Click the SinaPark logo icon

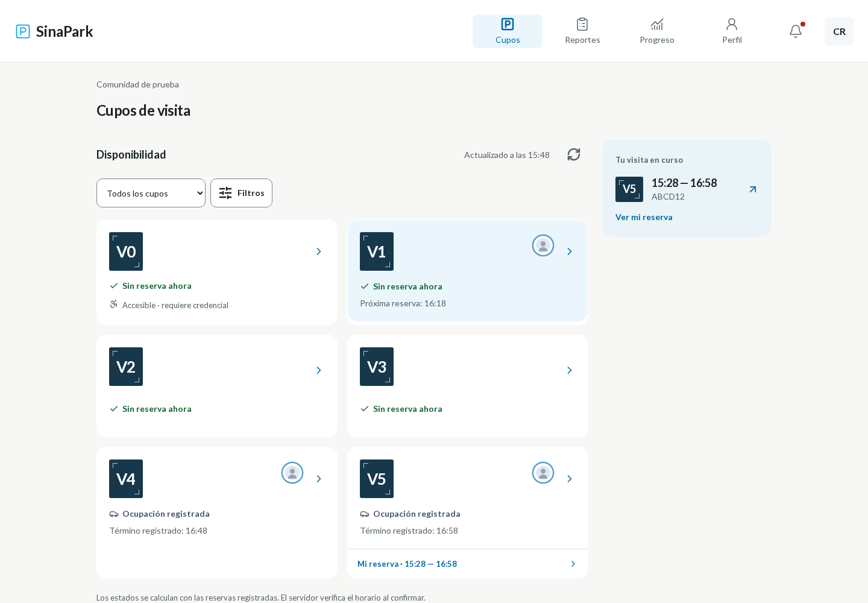[x=23, y=31]
